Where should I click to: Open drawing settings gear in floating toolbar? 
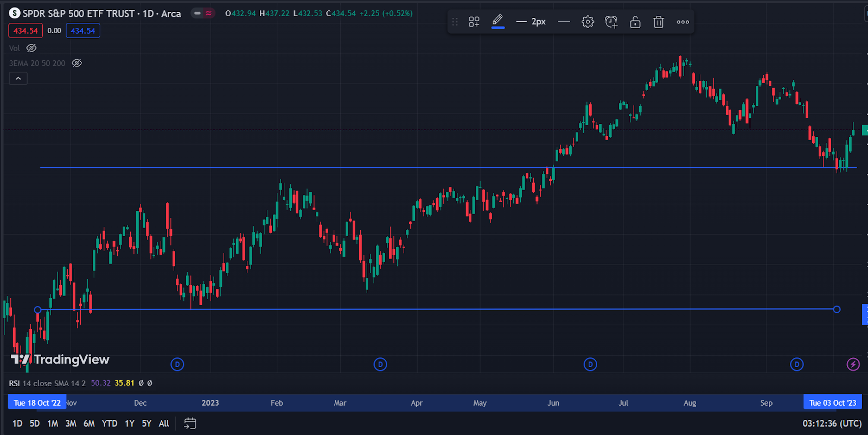pyautogui.click(x=588, y=22)
